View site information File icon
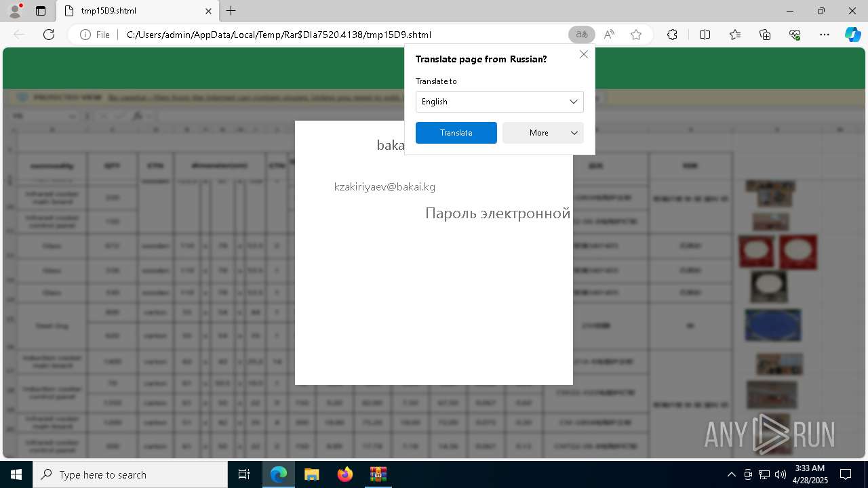The image size is (868, 488). click(95, 35)
